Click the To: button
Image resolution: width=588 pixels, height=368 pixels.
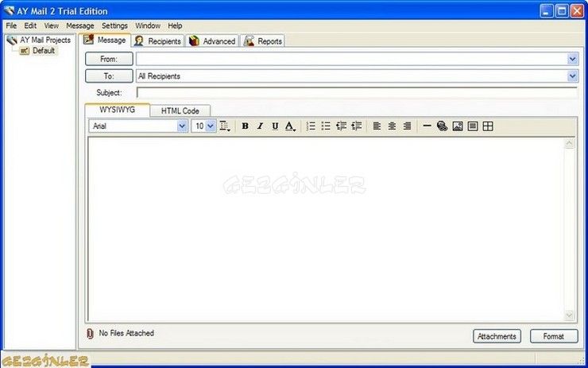point(109,76)
